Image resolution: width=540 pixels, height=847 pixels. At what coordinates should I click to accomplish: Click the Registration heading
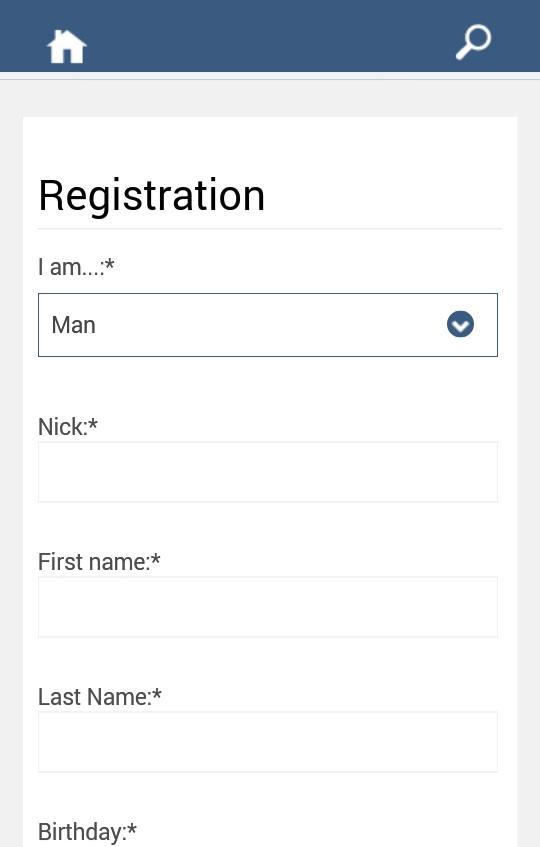tap(152, 196)
